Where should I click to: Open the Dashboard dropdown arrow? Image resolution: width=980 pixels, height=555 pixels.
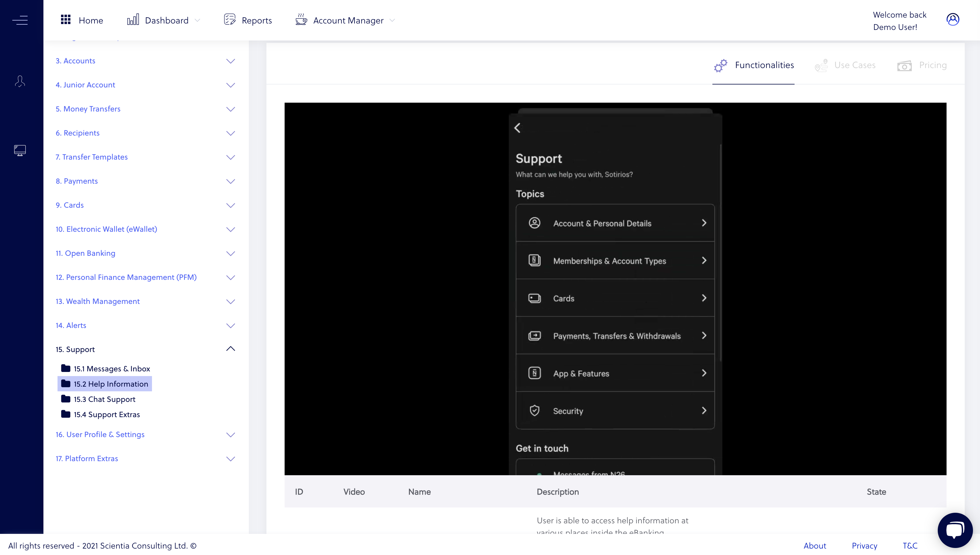click(197, 20)
